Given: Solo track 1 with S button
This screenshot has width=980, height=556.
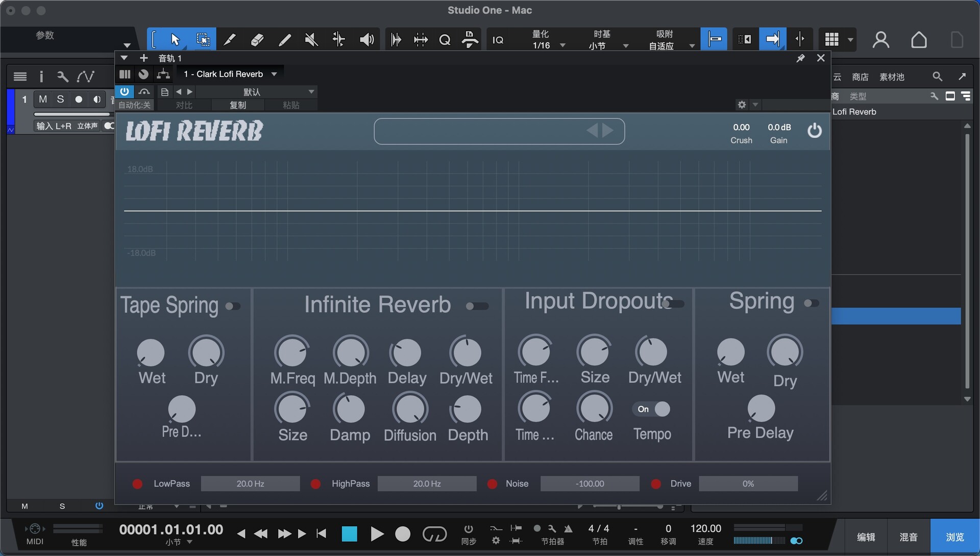Looking at the screenshot, I should click(60, 99).
